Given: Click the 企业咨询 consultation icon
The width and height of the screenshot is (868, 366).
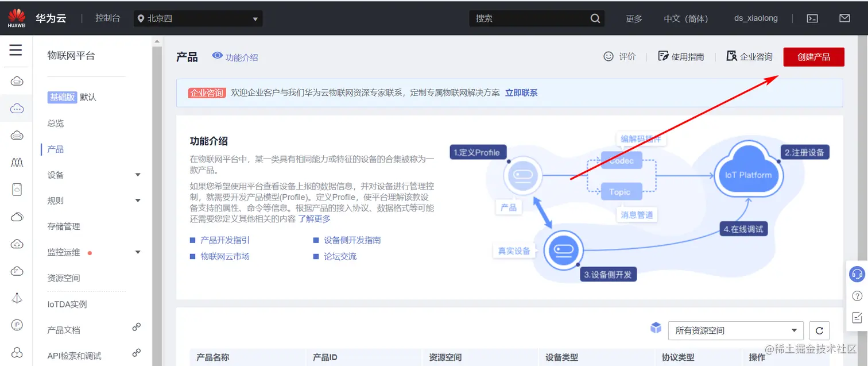Looking at the screenshot, I should tap(731, 56).
